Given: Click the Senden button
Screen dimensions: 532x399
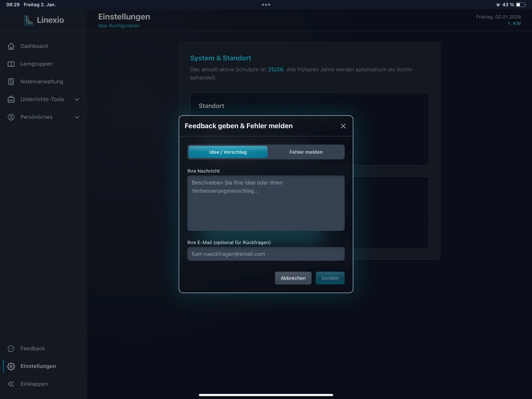Looking at the screenshot, I should pos(330,278).
